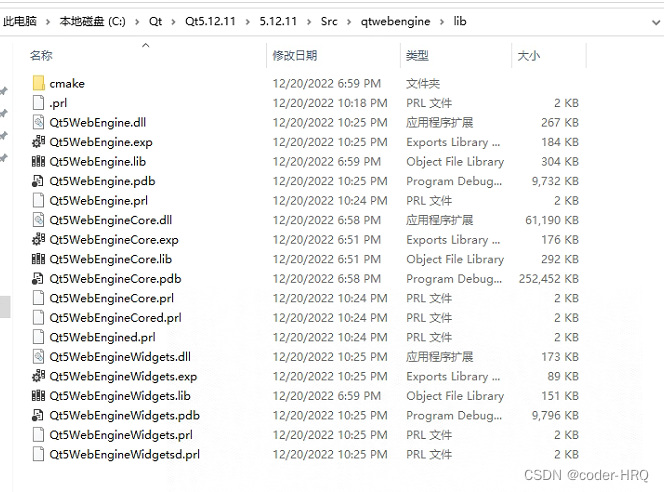Viewport: 664px width, 492px height.
Task: Expand the chevron after 此电脑 breadcrumb
Action: tap(48, 22)
